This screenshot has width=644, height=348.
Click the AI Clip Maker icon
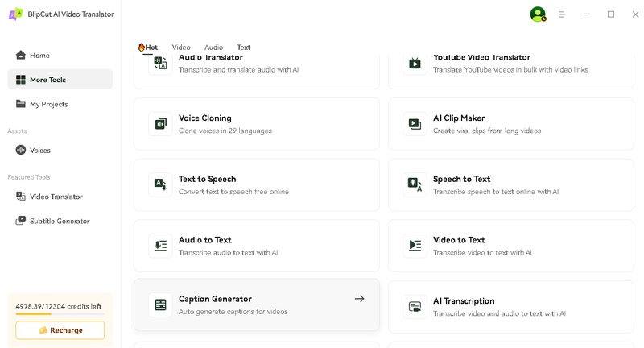(415, 124)
